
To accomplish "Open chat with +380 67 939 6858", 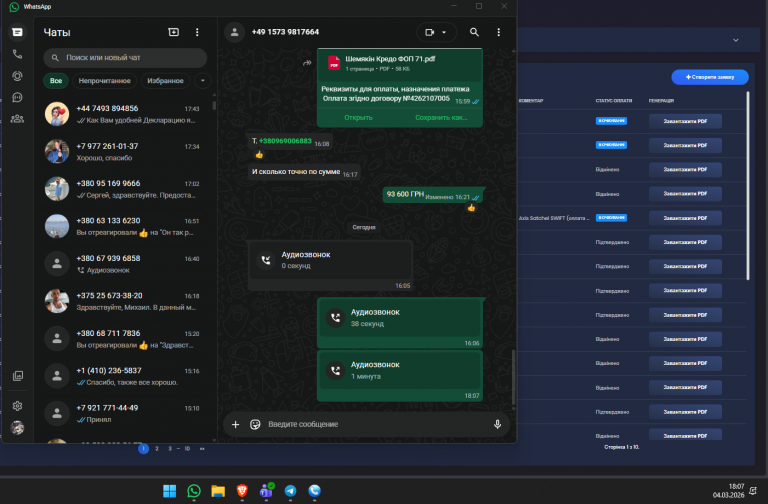I will point(125,264).
